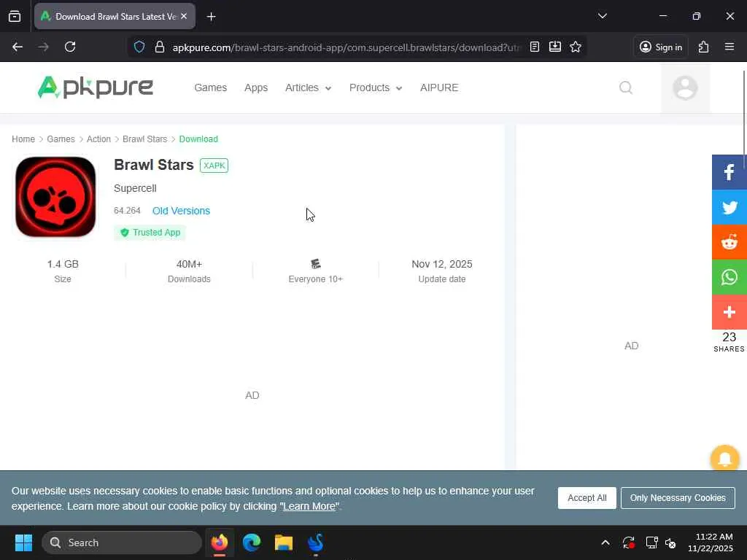
Task: Open a new tab with plus
Action: [212, 17]
